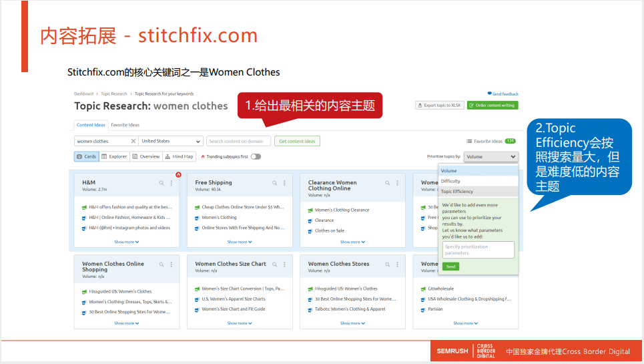Open the three-dot menu on Free Shipping card
This screenshot has height=364, width=644.
point(284,183)
